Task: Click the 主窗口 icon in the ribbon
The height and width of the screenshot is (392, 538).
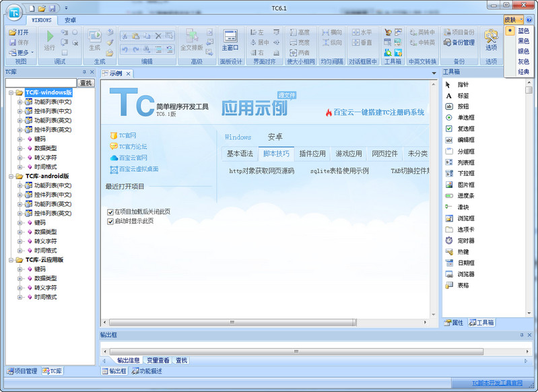Action: pyautogui.click(x=230, y=39)
